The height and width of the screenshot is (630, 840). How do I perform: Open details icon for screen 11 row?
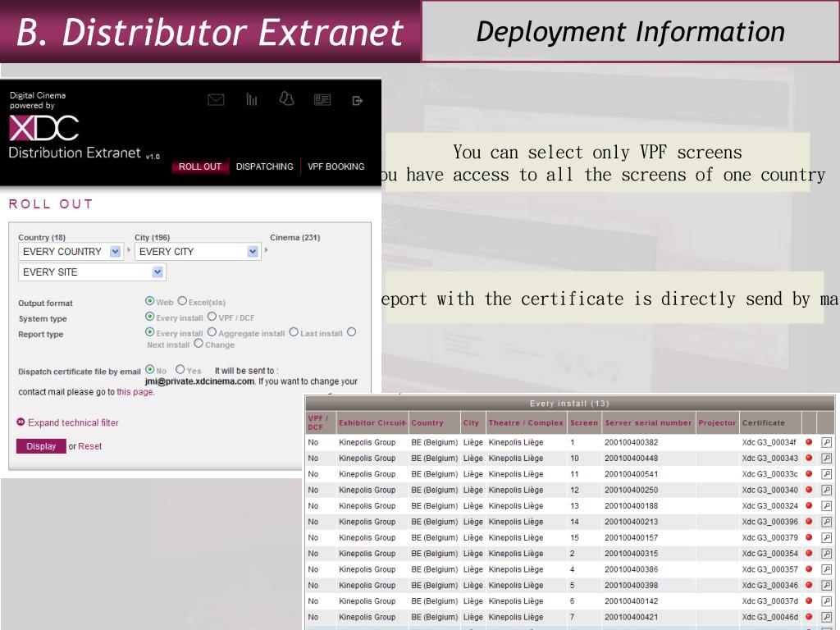click(827, 474)
